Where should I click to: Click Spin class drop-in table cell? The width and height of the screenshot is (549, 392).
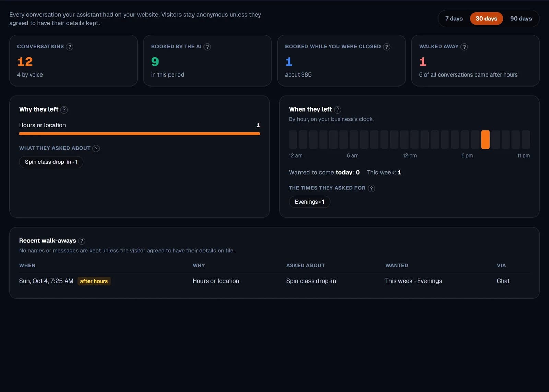click(311, 281)
